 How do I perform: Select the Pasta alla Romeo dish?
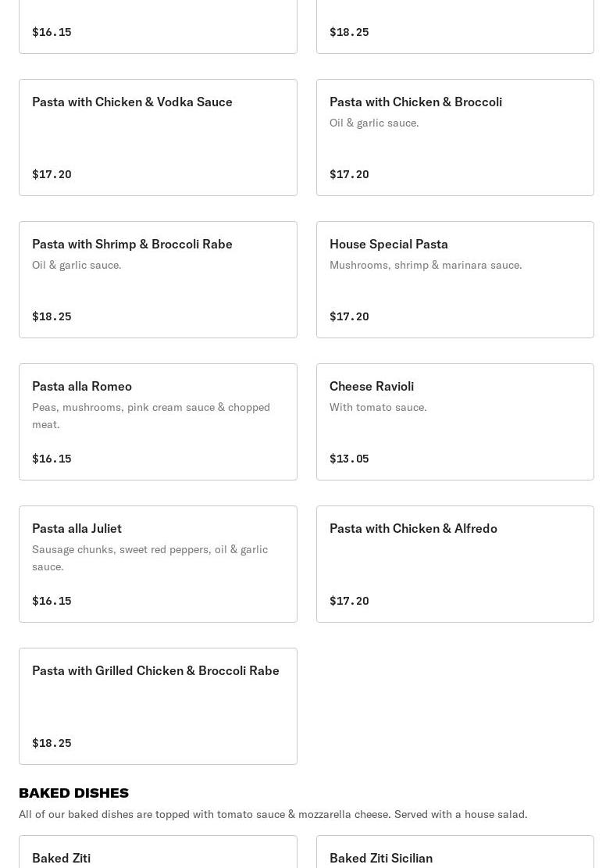click(158, 422)
